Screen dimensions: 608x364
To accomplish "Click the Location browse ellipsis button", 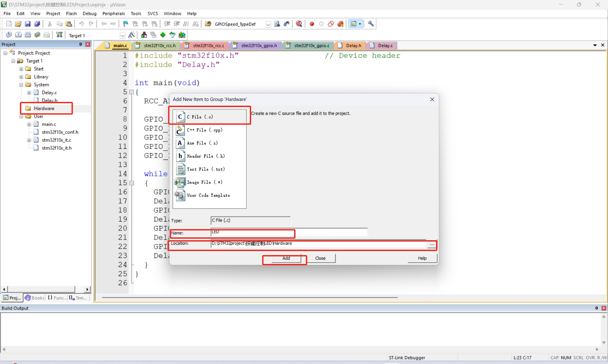I will [432, 244].
